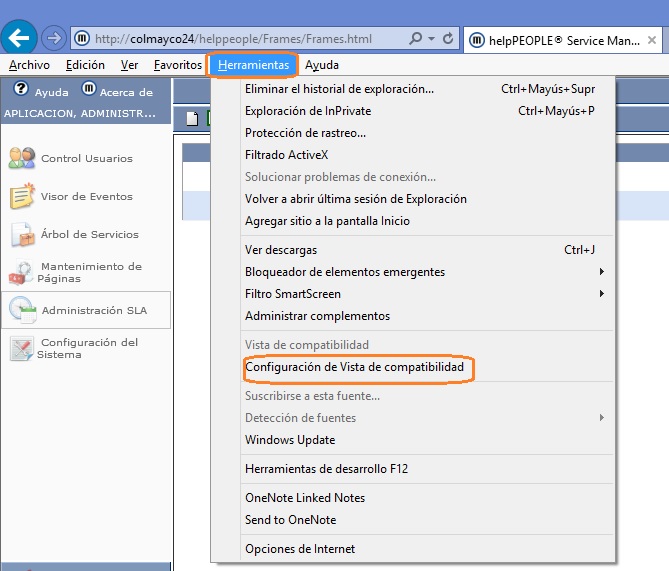Click the Acerca de logo icon
The width and height of the screenshot is (669, 571).
pyautogui.click(x=89, y=89)
